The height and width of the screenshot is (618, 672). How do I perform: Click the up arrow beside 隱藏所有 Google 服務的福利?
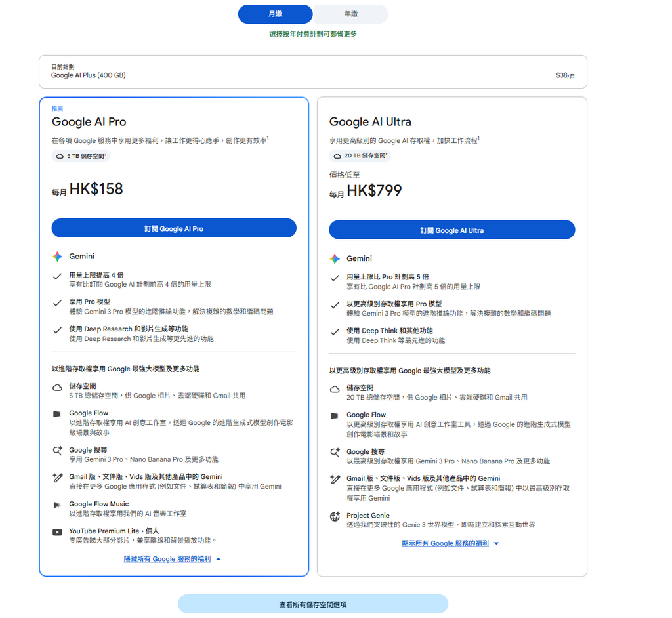point(219,559)
